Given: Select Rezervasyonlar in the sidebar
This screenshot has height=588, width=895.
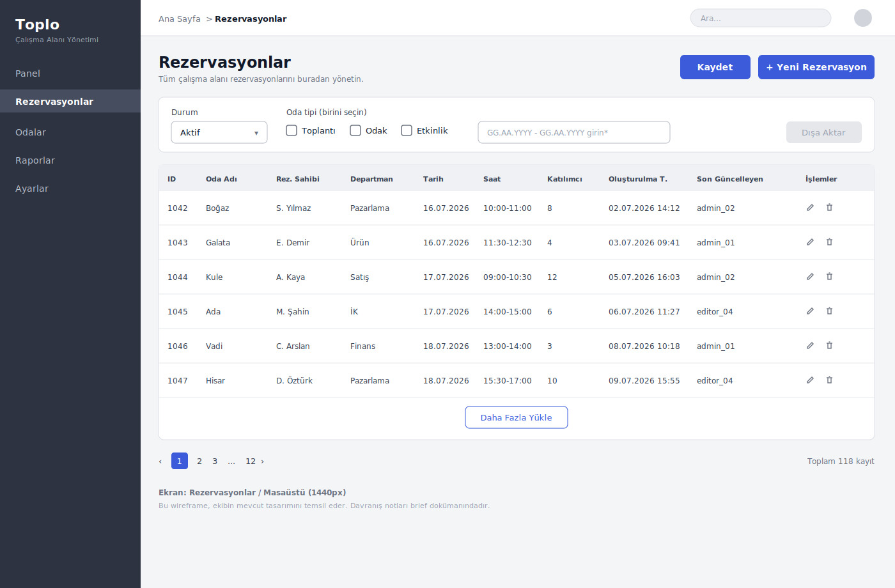Looking at the screenshot, I should coord(70,102).
